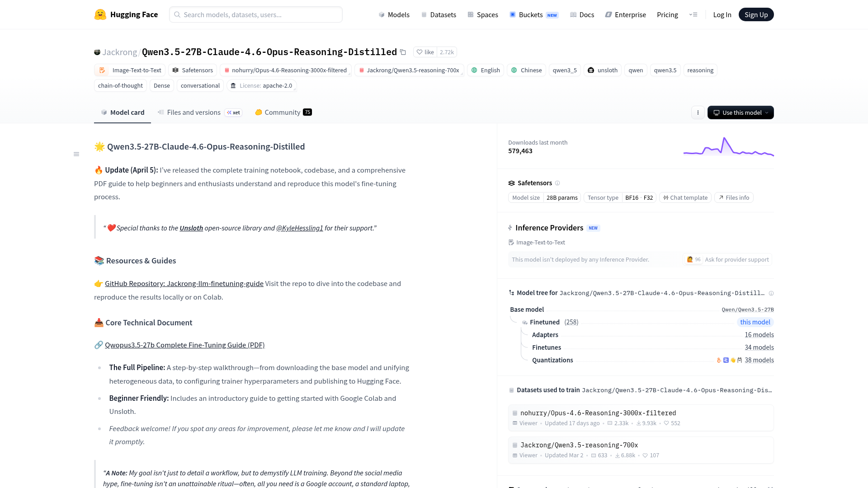Screen dimensions: 868x488
Task: Open table of contents hamburger icon
Action: pos(76,154)
